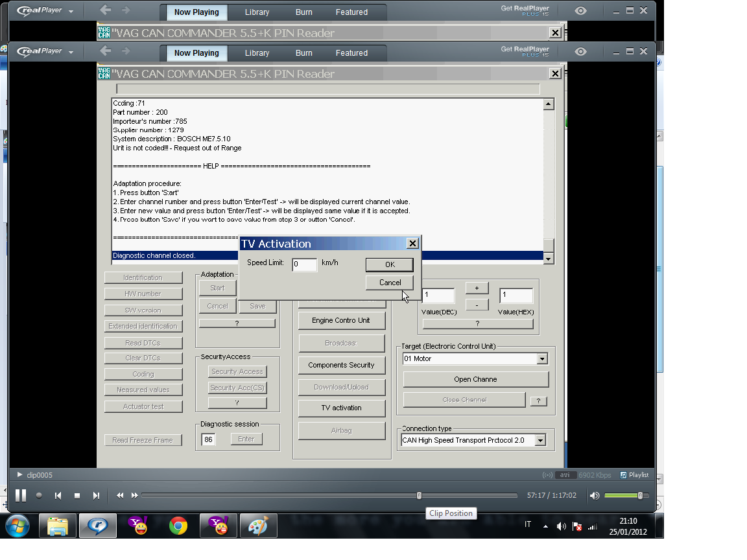
Task: Click the Speed Limit input field
Action: (304, 264)
